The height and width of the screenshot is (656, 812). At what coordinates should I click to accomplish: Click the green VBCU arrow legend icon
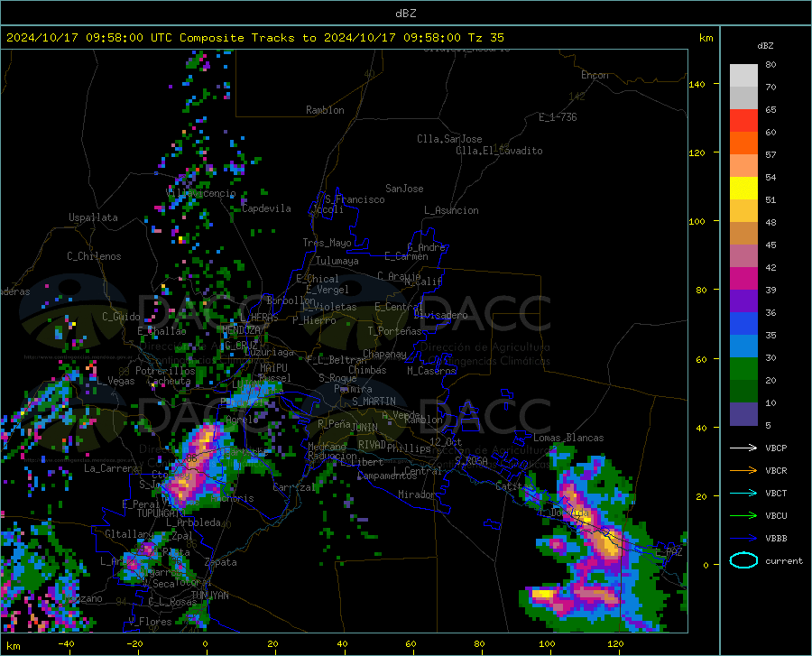click(743, 516)
